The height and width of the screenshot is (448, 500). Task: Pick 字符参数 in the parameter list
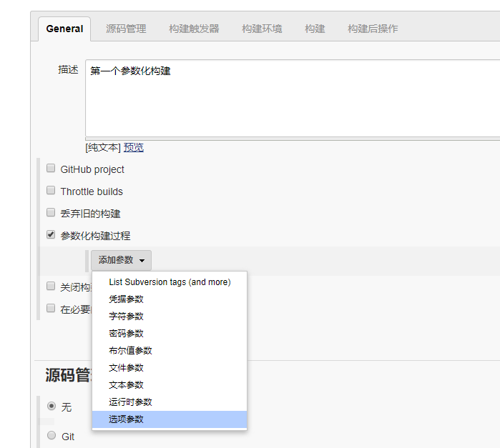126,317
